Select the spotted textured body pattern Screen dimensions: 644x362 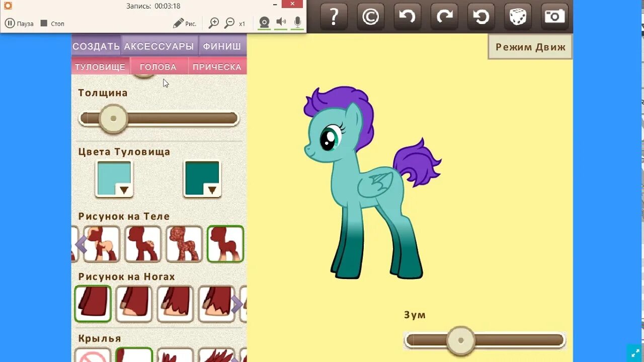(184, 244)
